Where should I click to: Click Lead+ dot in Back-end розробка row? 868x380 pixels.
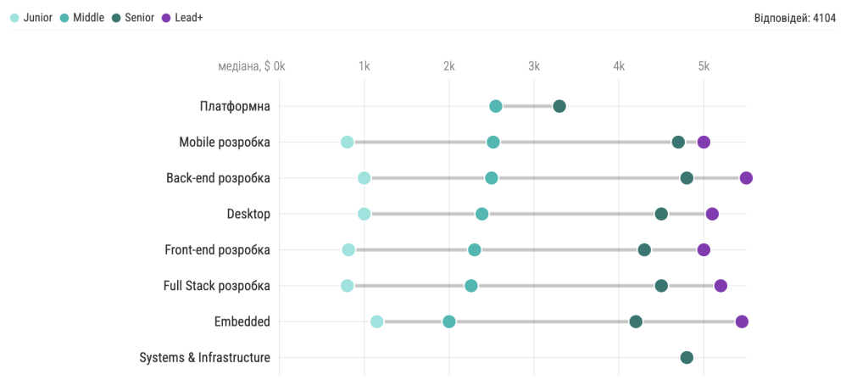[746, 178]
